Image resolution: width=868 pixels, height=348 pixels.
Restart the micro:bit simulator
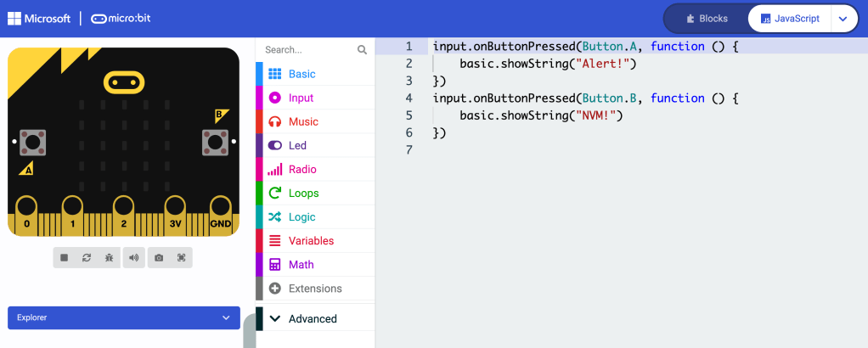click(x=87, y=257)
